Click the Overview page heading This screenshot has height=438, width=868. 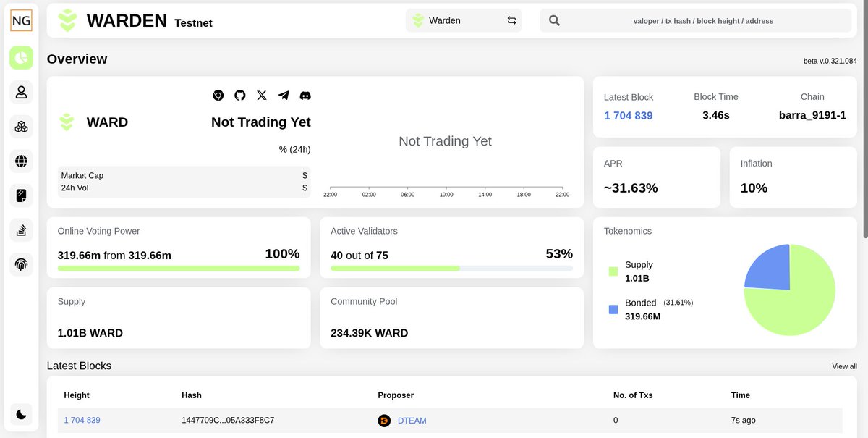click(77, 59)
